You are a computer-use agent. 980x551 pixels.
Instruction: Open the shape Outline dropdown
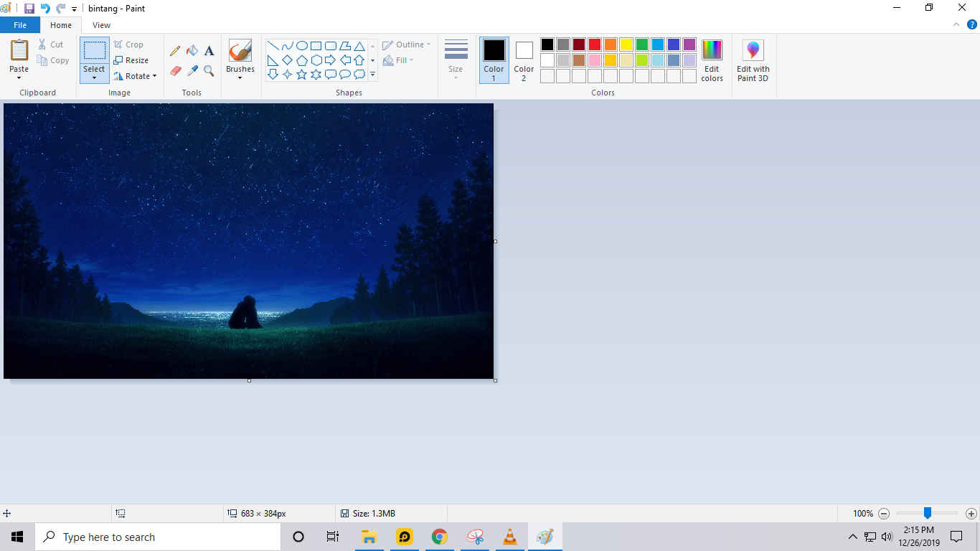(x=407, y=44)
